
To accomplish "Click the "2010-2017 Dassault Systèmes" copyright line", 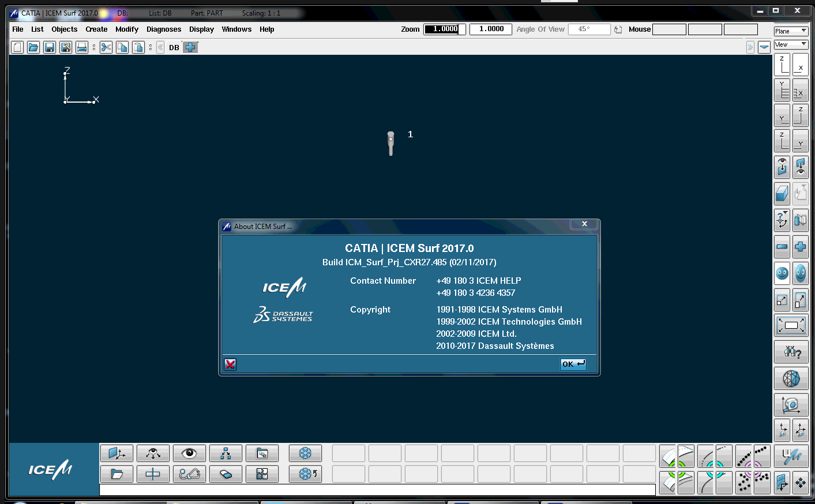I will tap(495, 346).
